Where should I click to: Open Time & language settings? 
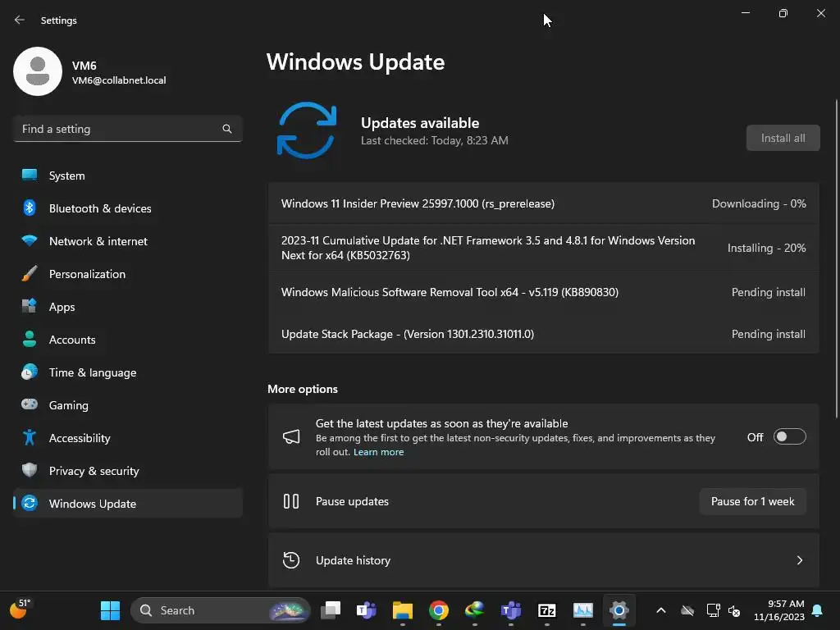(127, 372)
